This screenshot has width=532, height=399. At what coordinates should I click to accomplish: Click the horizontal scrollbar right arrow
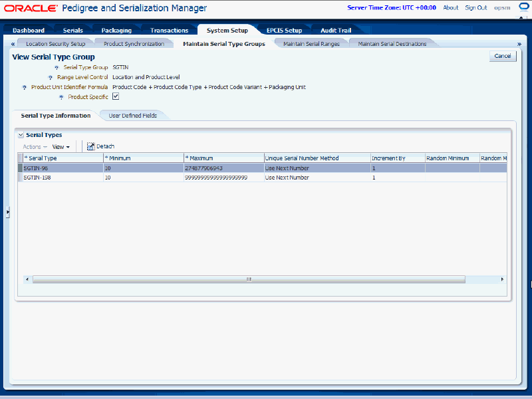pyautogui.click(x=503, y=279)
